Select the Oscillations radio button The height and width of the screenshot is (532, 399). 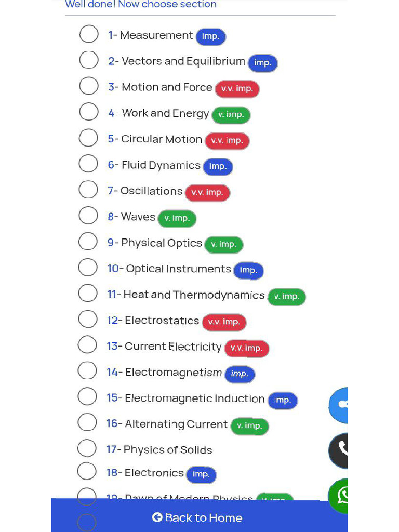click(x=88, y=190)
